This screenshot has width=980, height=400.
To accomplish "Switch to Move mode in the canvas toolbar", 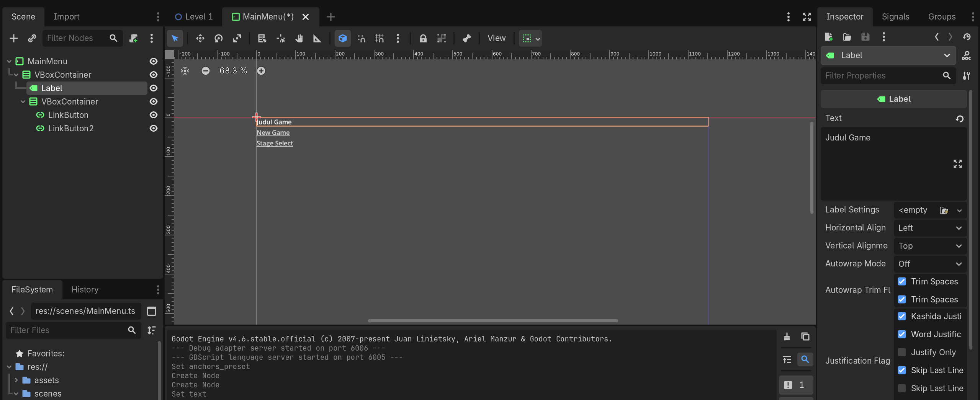I will click(200, 38).
